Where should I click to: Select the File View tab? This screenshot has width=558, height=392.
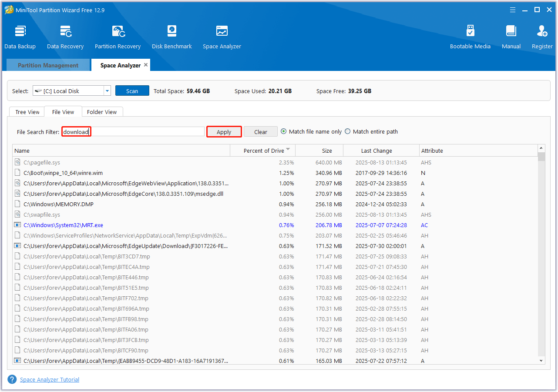pos(63,112)
